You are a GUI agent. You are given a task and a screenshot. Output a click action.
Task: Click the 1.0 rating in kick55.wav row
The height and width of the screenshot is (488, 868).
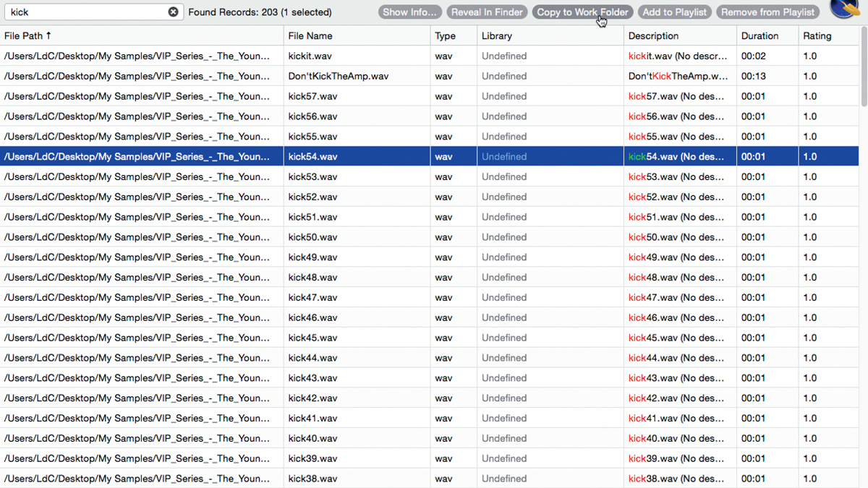(809, 137)
